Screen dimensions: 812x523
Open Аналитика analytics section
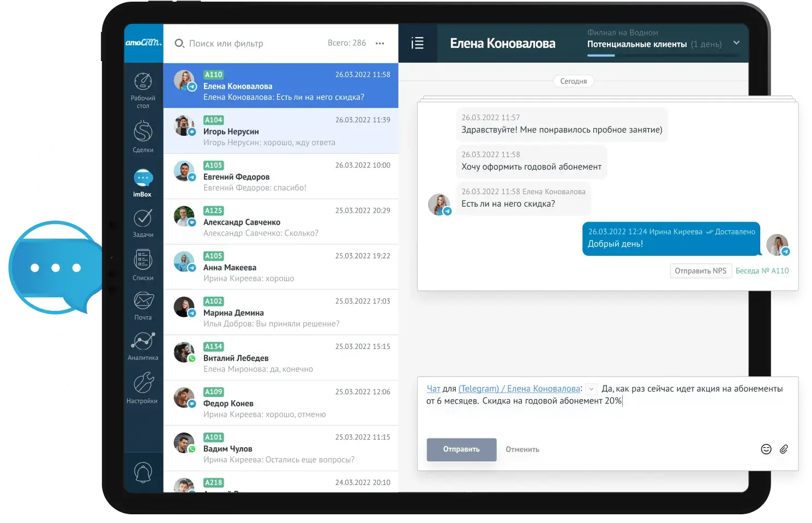pyautogui.click(x=143, y=346)
